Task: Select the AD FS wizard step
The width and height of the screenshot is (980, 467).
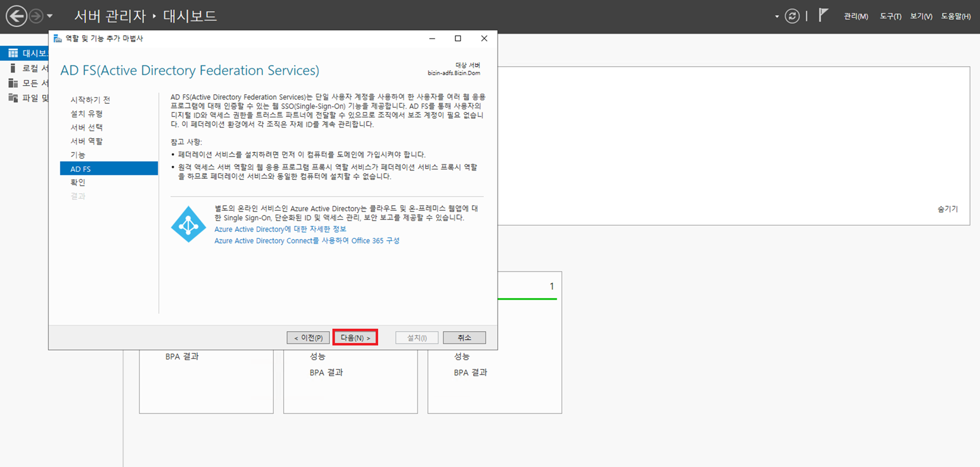Action: pos(109,169)
